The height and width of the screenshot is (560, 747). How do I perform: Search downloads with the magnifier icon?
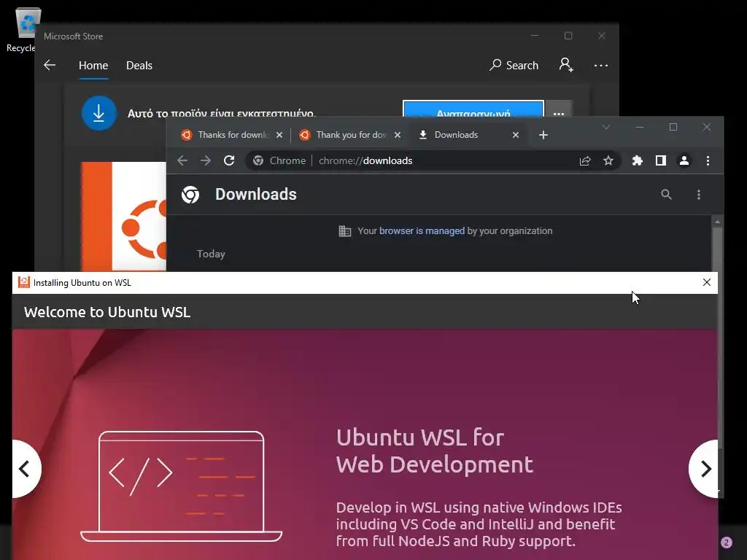click(666, 194)
